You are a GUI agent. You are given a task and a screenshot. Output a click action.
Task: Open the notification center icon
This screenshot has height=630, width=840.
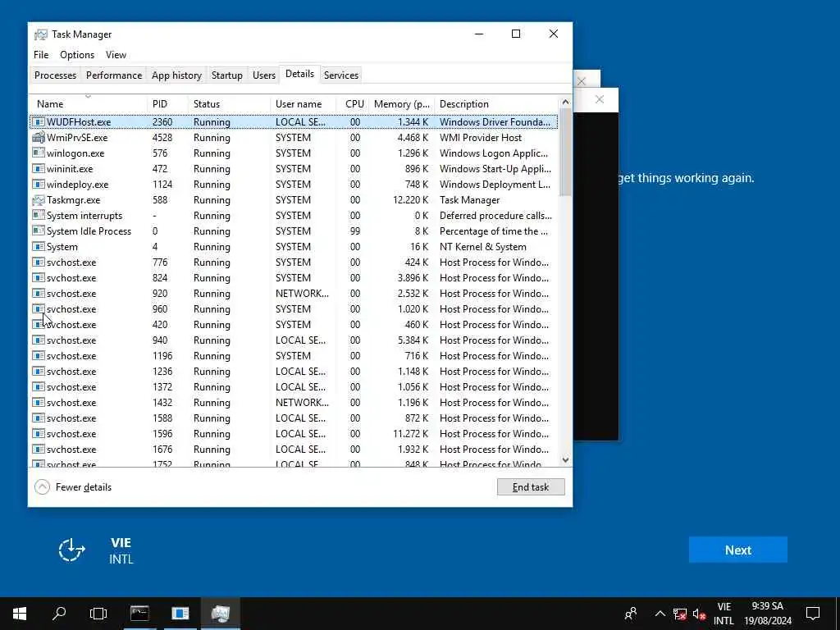click(x=813, y=614)
